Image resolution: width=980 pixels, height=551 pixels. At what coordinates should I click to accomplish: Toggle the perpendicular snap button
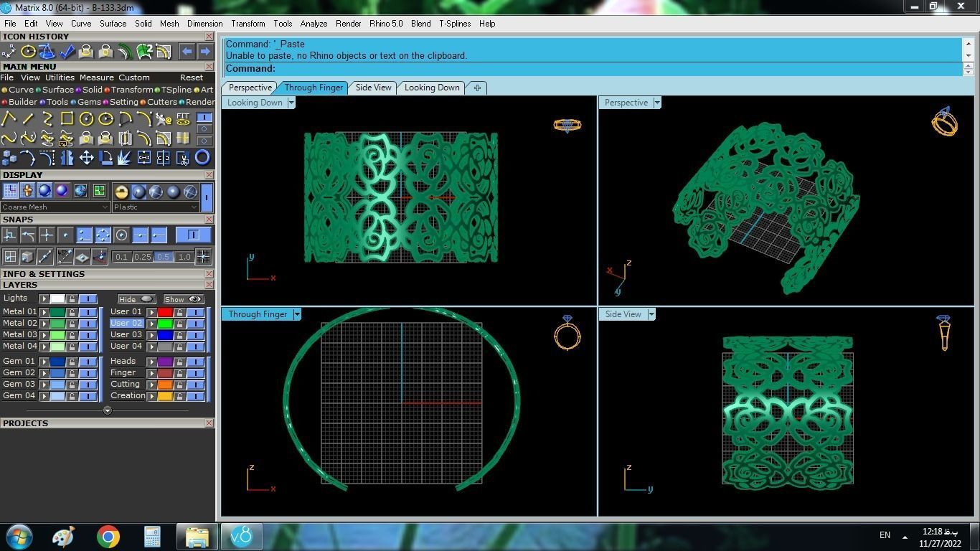pos(9,235)
